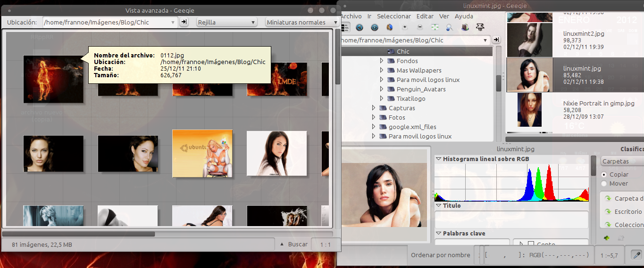Click the go arrow beside Vista avanzada path
644x268 pixels.
(184, 22)
